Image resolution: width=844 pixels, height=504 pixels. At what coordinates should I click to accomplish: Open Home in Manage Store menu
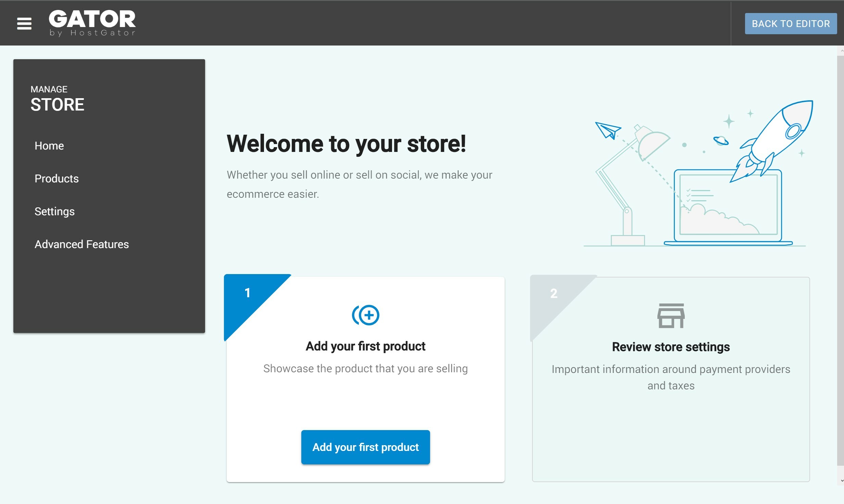pyautogui.click(x=49, y=146)
